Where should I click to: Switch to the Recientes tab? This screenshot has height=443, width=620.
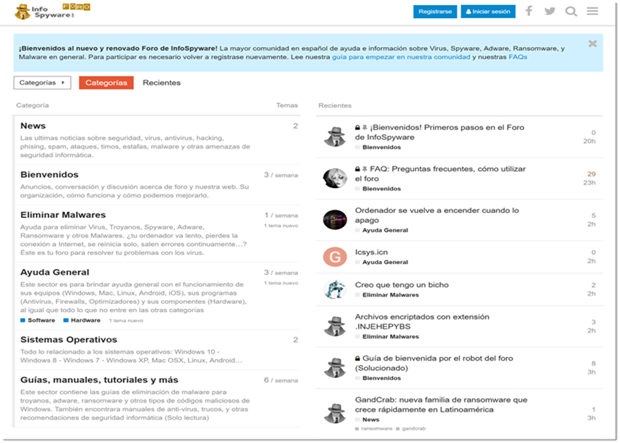tap(162, 83)
